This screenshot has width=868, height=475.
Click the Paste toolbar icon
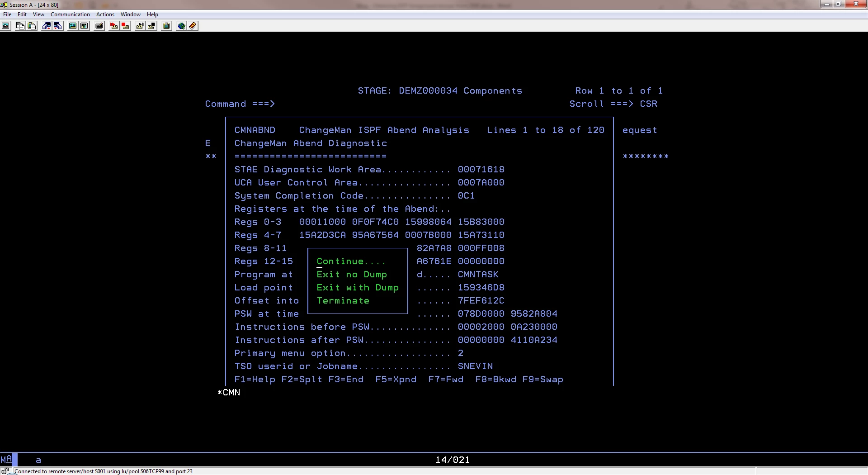point(32,26)
